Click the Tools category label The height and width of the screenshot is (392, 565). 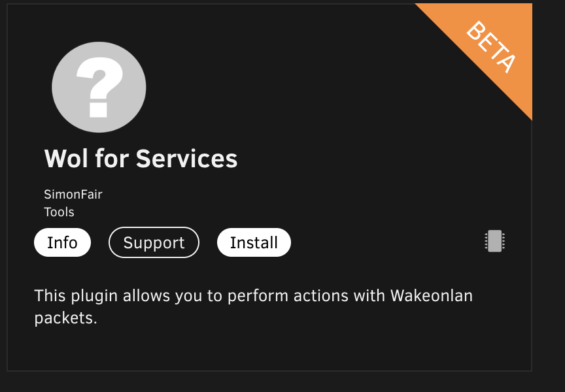59,212
